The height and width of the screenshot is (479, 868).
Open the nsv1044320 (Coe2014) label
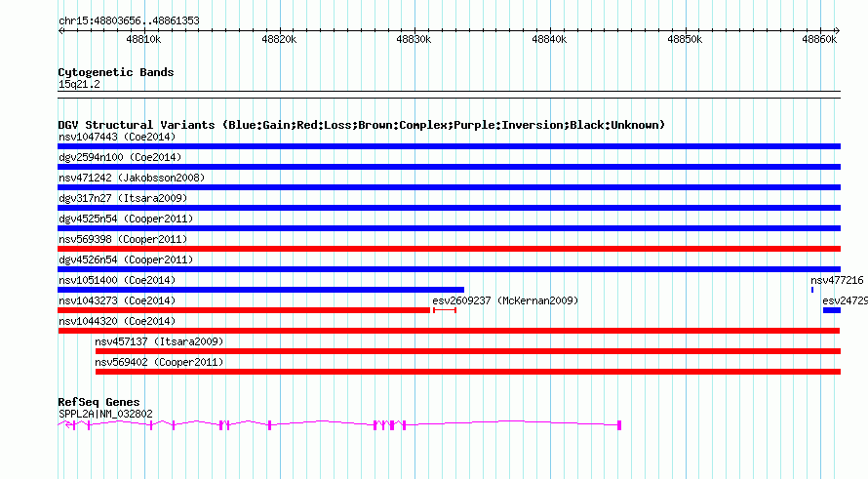[x=117, y=321]
